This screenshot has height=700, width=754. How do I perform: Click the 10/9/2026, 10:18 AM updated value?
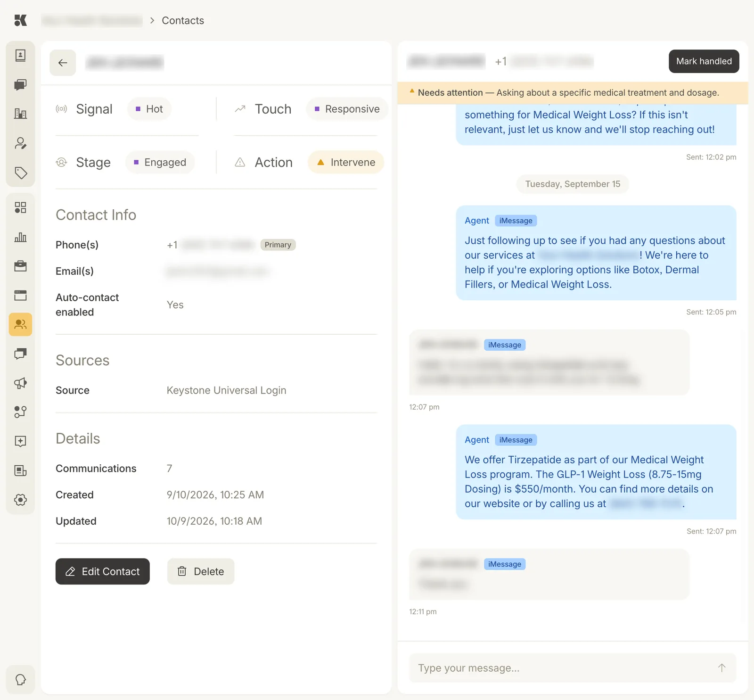214,521
